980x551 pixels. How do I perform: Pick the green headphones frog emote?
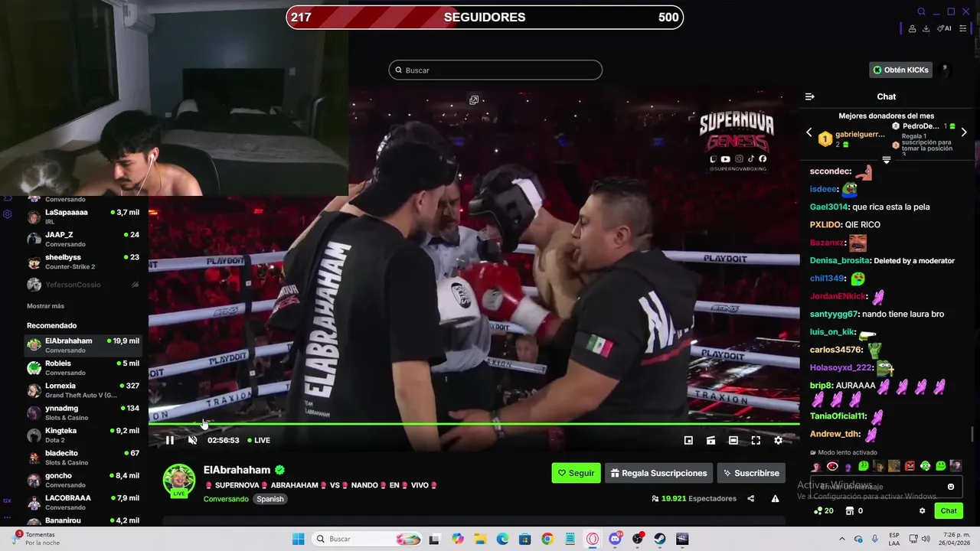[925, 466]
